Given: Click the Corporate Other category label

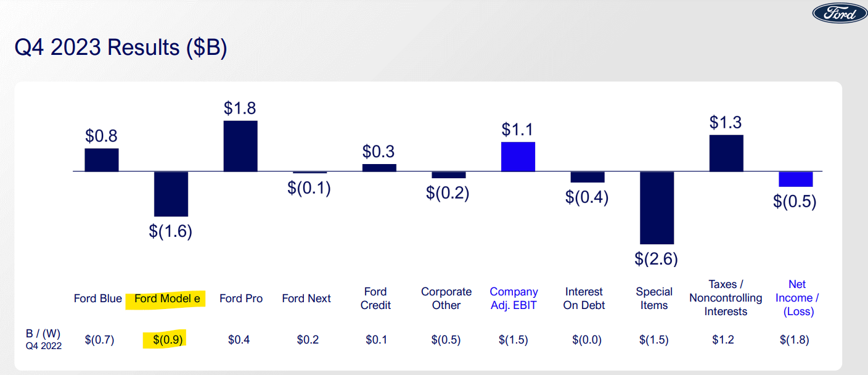Looking at the screenshot, I should [x=446, y=299].
